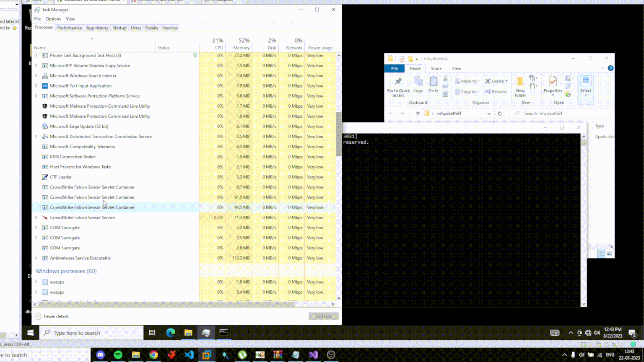
Task: Collapse the Explorer ribbon with chevron
Action: [x=602, y=68]
